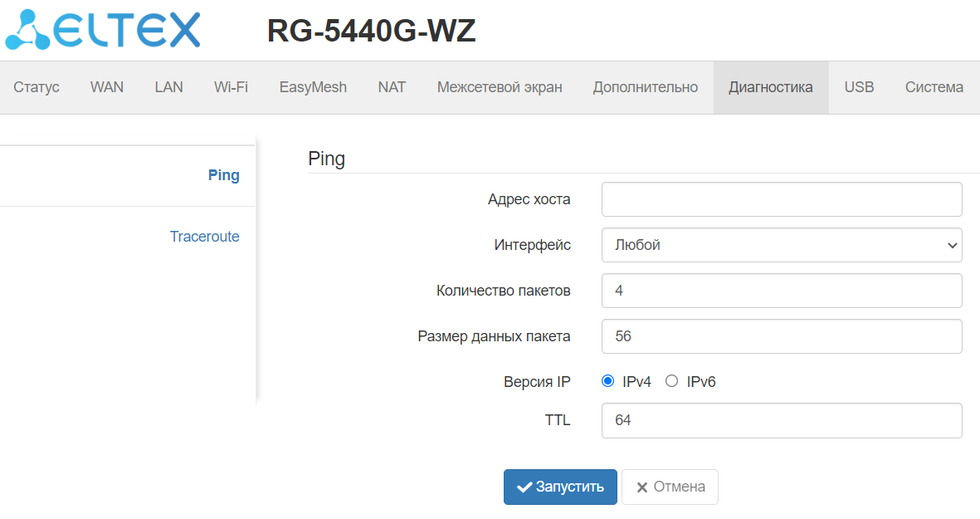This screenshot has width=980, height=519.
Task: Click the Eltex logo icon
Action: tap(29, 30)
